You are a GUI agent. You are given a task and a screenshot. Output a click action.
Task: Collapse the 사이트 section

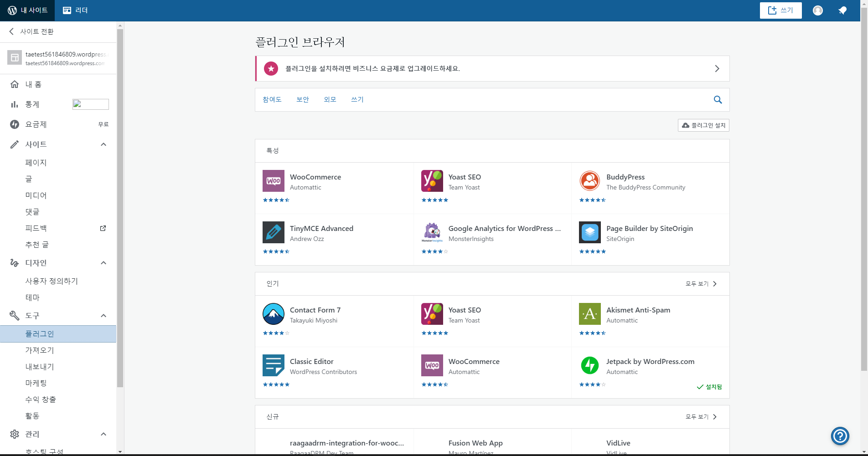103,144
